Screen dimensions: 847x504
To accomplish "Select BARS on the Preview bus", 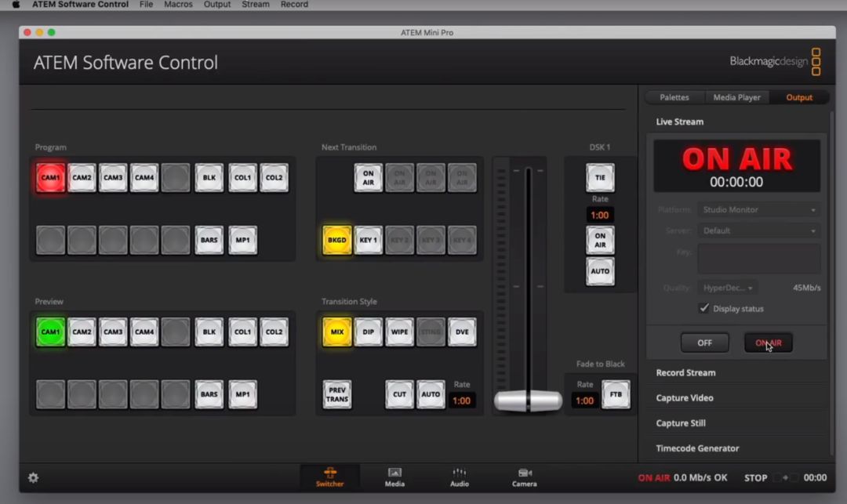I will tap(209, 394).
